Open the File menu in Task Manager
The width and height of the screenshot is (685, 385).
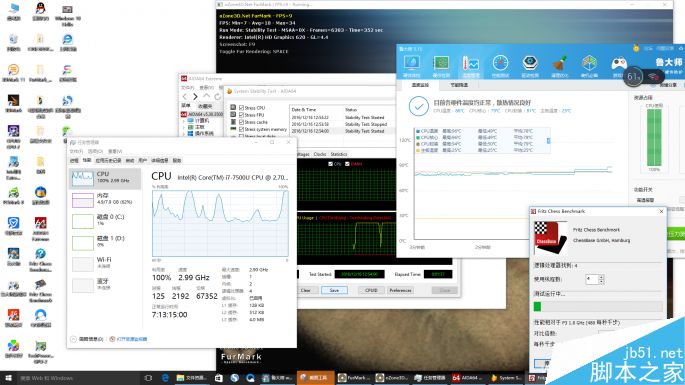coord(76,151)
